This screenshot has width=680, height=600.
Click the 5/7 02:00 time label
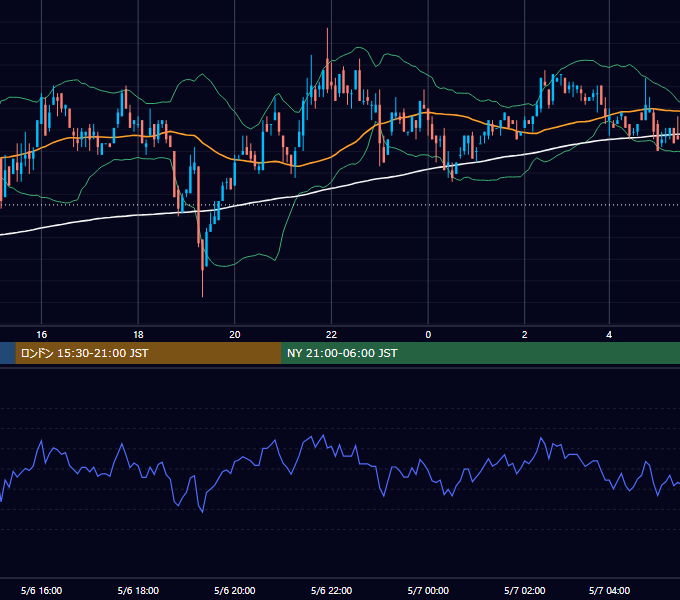[x=524, y=590]
